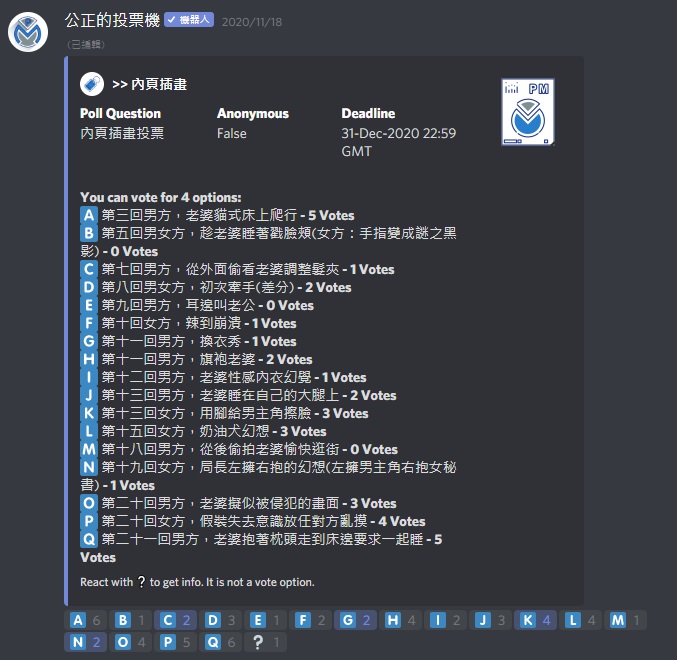Toggle reaction D with count 3

point(220,620)
